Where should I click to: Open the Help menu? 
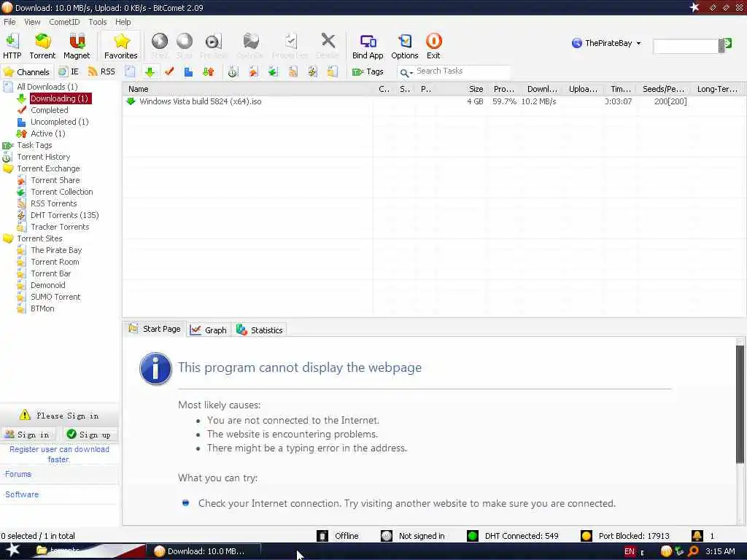pos(123,22)
